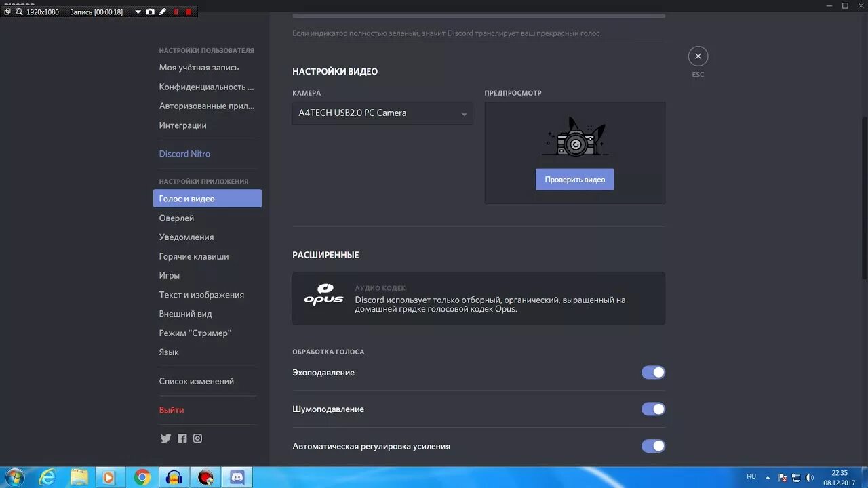The image size is (868, 488).
Task: Click the Opus codec logo
Action: 323,296
